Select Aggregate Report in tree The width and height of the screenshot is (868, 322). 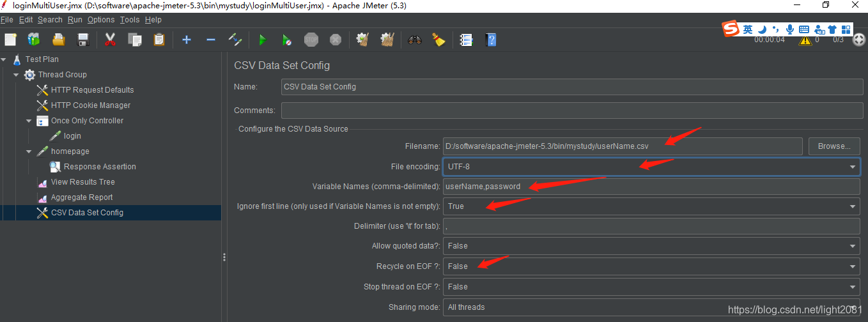tap(81, 197)
